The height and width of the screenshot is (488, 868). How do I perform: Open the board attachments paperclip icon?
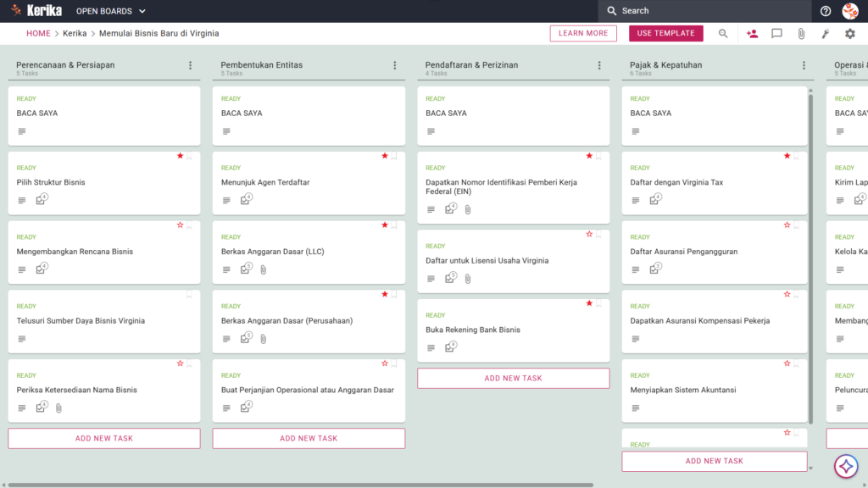point(801,33)
